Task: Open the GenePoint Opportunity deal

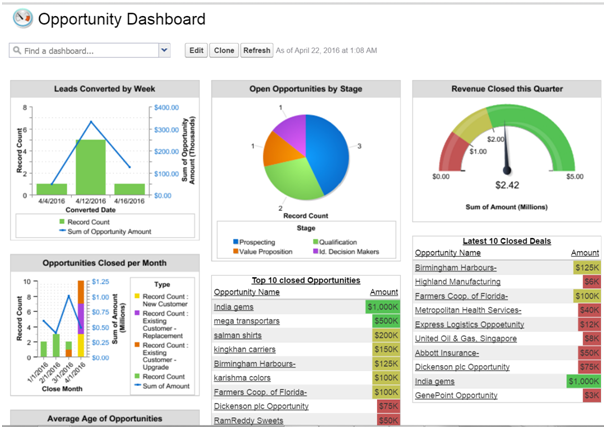Action: click(x=456, y=395)
